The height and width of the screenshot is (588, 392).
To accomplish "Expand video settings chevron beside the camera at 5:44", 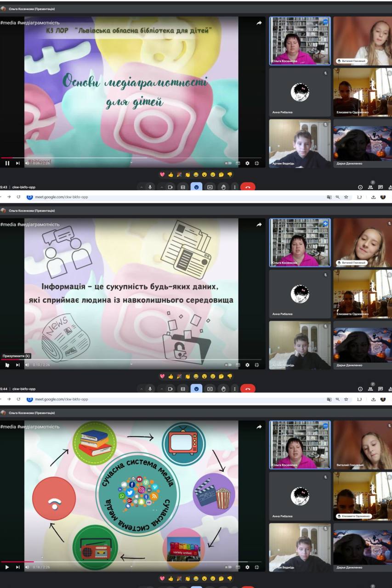I will click(162, 389).
